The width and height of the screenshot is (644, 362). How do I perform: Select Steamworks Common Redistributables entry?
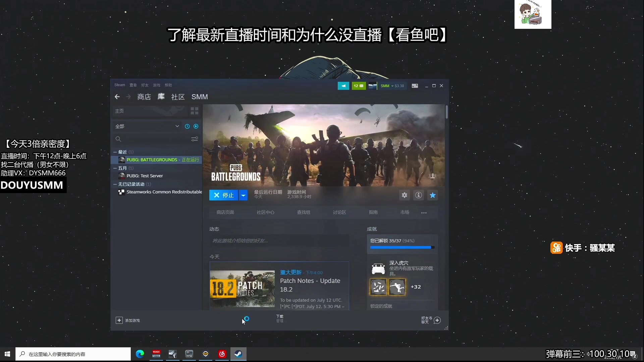(x=156, y=192)
